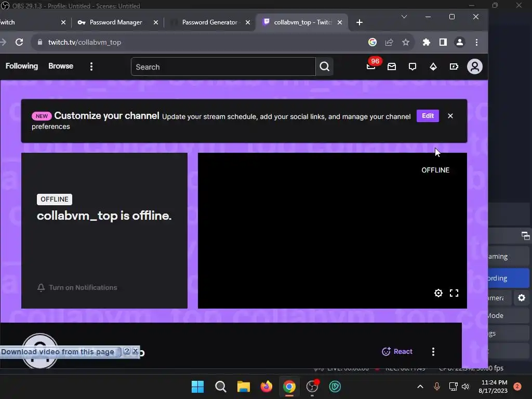Open Twitch creator dashboard icon
Image resolution: width=532 pixels, height=399 pixels.
pyautogui.click(x=454, y=66)
